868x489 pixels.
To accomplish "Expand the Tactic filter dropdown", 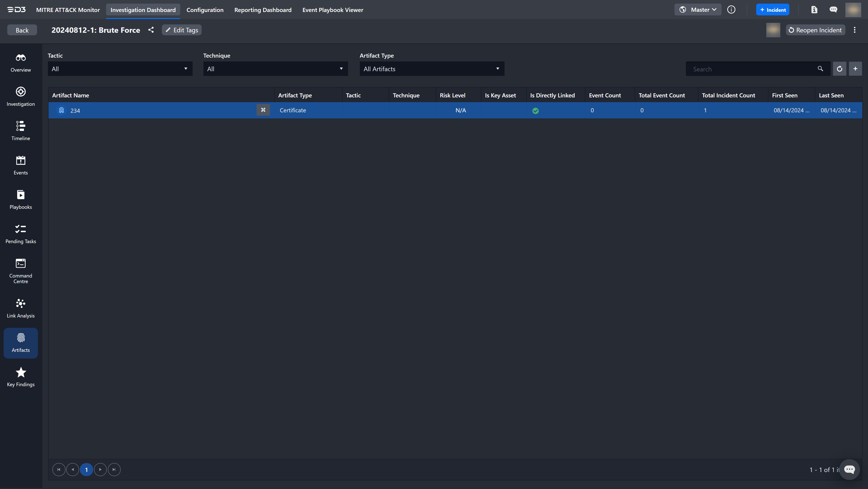I will 120,69.
